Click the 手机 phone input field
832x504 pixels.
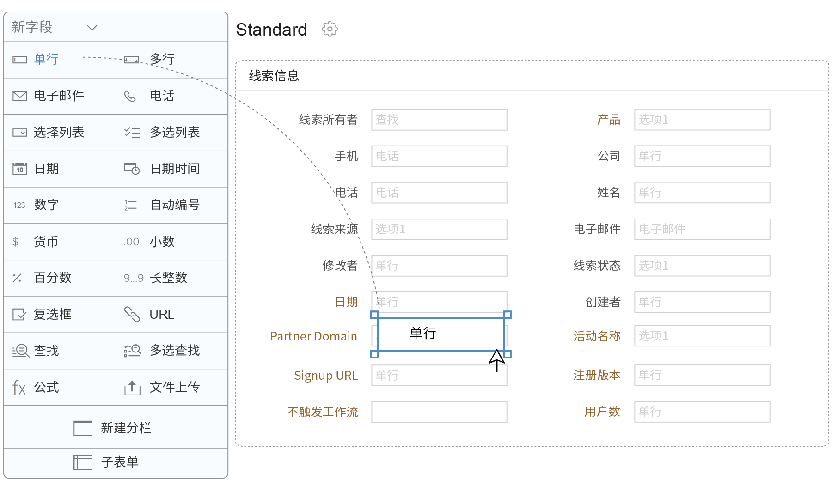(439, 156)
